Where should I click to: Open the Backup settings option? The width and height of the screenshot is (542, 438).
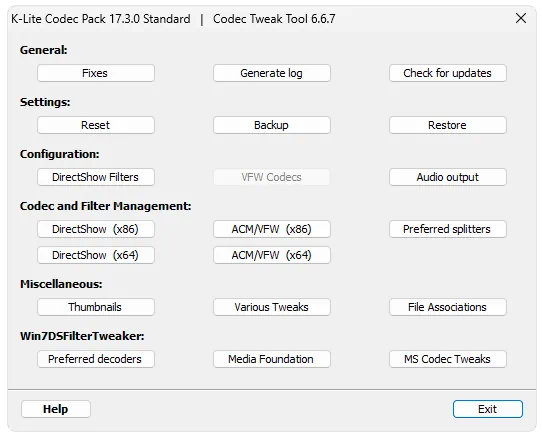272,125
